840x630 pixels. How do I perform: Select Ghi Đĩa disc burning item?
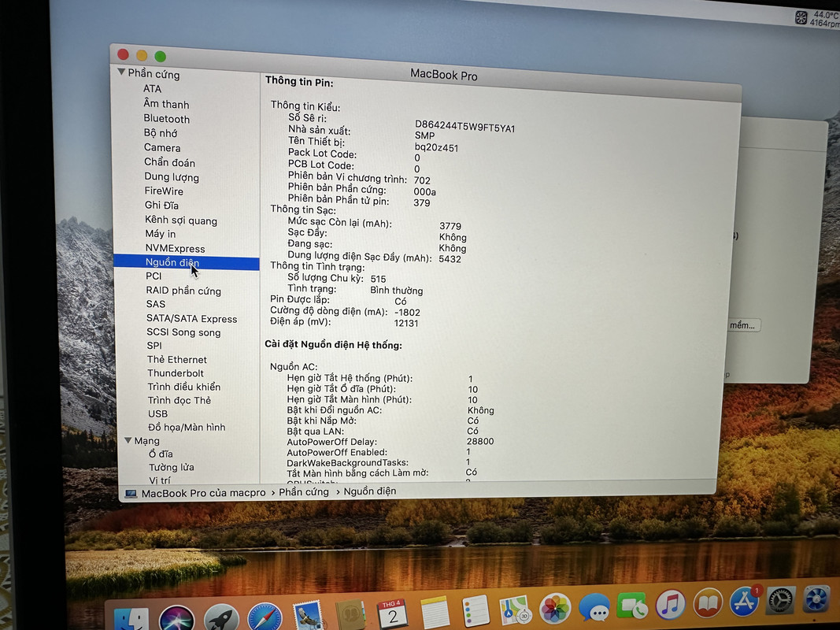point(161,206)
